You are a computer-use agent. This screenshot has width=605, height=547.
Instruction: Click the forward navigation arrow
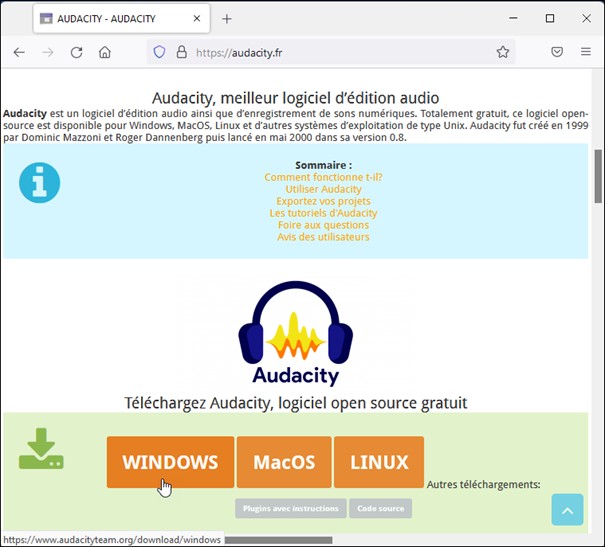[x=48, y=52]
